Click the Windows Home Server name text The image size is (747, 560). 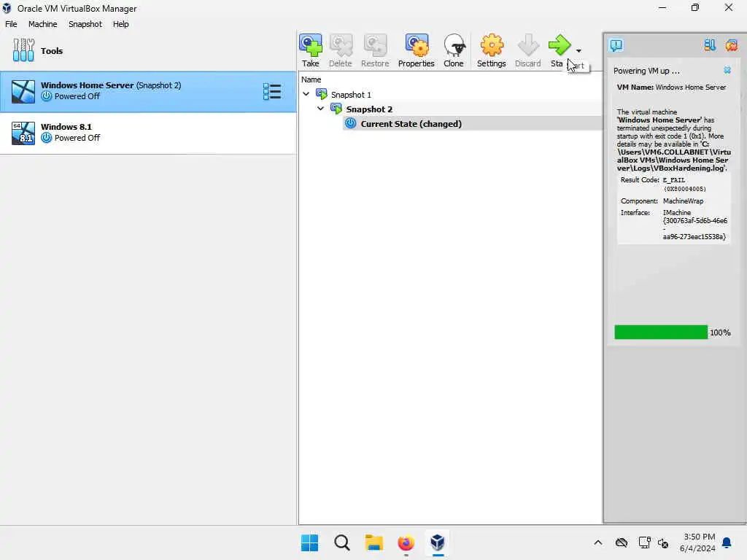(88, 85)
